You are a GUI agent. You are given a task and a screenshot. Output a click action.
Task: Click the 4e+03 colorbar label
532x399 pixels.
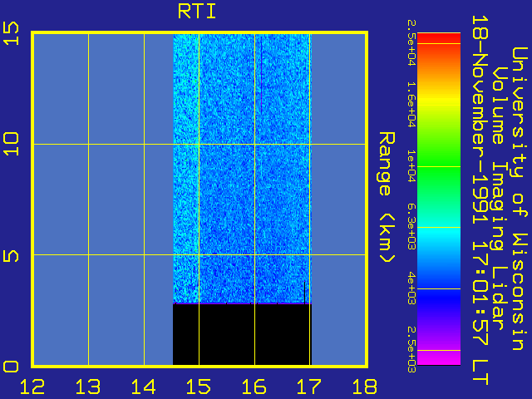411,288
